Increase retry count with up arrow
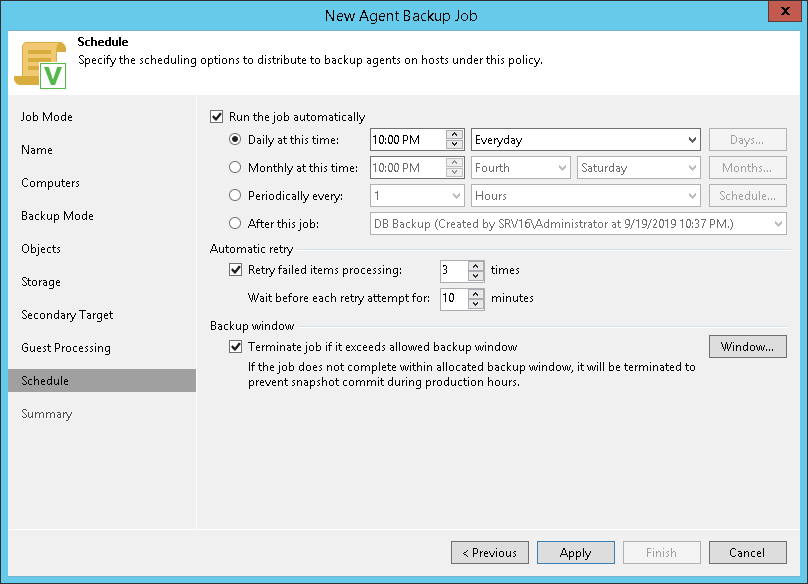This screenshot has width=808, height=584. click(x=475, y=265)
